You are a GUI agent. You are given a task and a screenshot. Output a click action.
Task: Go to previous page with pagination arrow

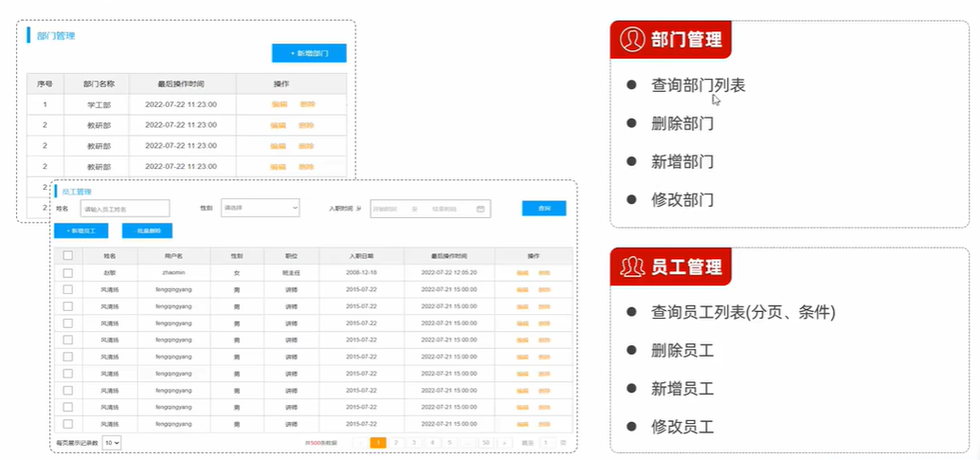[x=360, y=443]
